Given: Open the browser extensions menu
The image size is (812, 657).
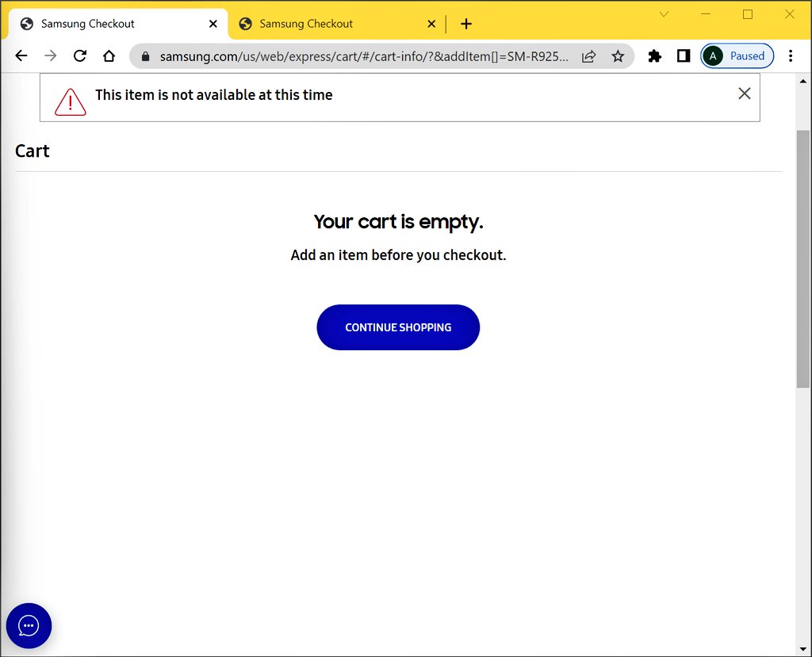Looking at the screenshot, I should [x=654, y=56].
